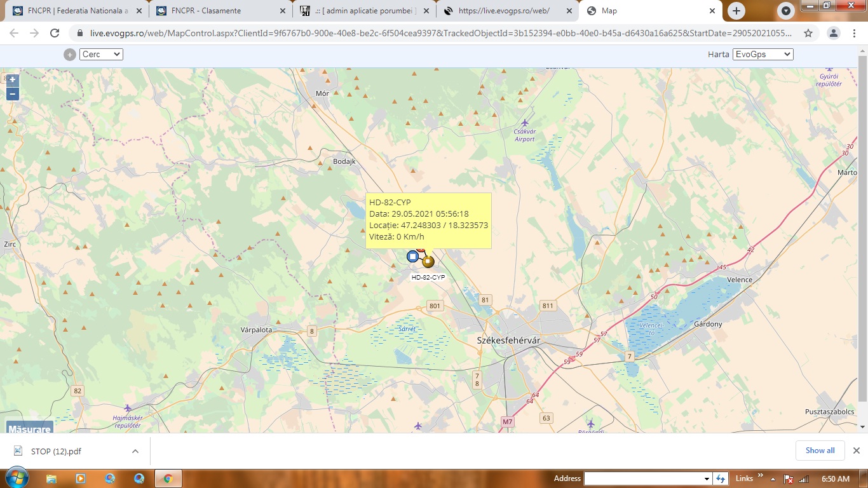This screenshot has height=488, width=868.
Task: Reload the map page
Action: (x=55, y=34)
